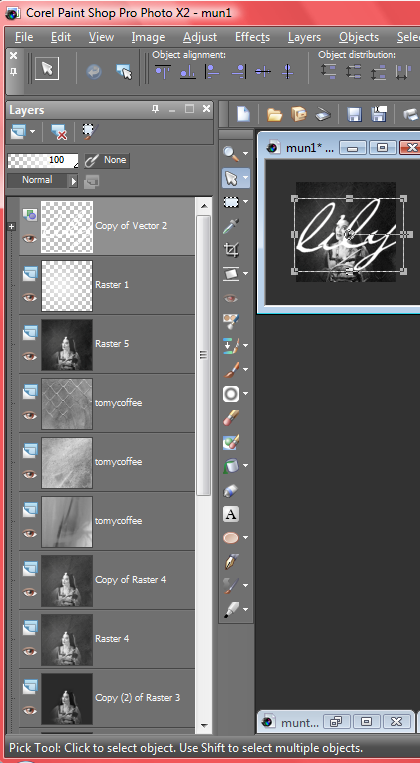This screenshot has width=420, height=763.
Task: Select the Flood Fill tool
Action: click(231, 466)
